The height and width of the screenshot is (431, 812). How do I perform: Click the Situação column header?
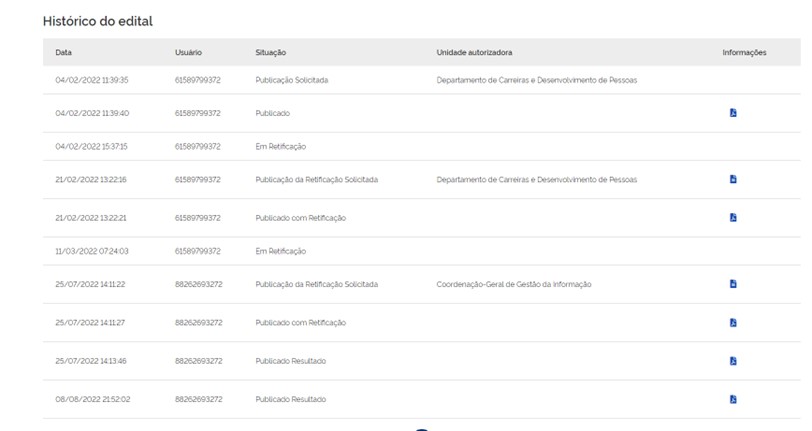[x=270, y=52]
